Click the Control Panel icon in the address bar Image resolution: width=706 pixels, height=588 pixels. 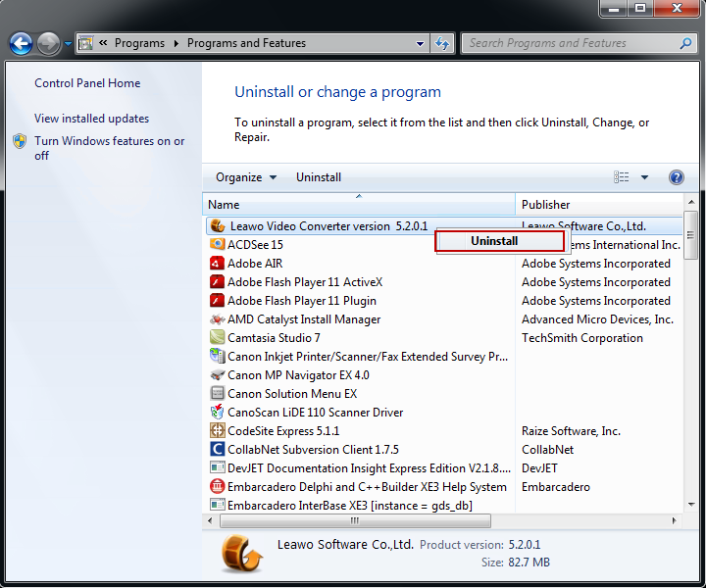[x=85, y=43]
